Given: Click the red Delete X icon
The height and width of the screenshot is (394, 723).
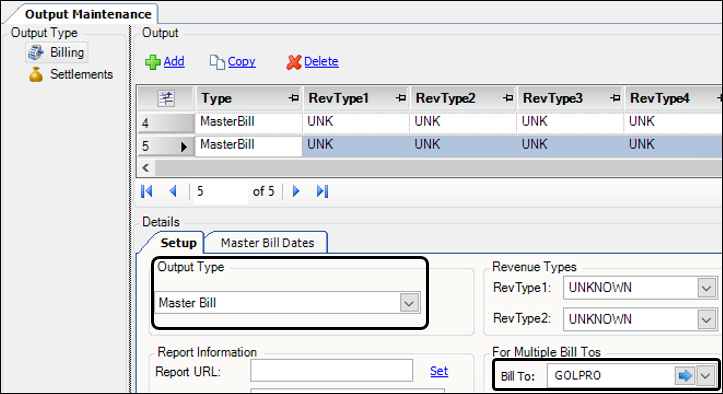Looking at the screenshot, I should pos(294,62).
